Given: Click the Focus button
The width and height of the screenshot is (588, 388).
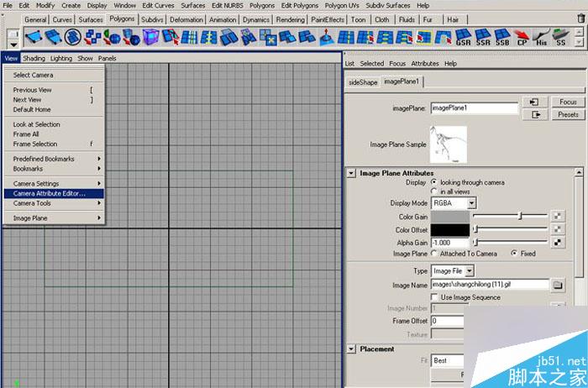Looking at the screenshot, I should (568, 102).
